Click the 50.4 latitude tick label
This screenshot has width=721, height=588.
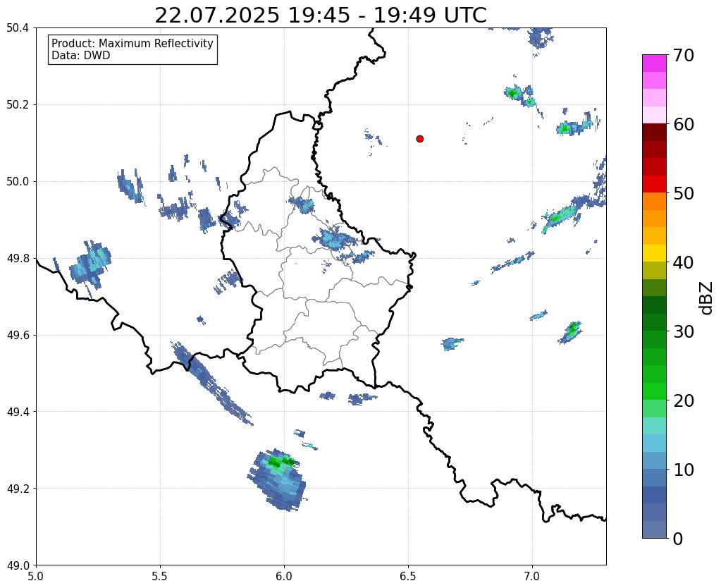point(18,28)
